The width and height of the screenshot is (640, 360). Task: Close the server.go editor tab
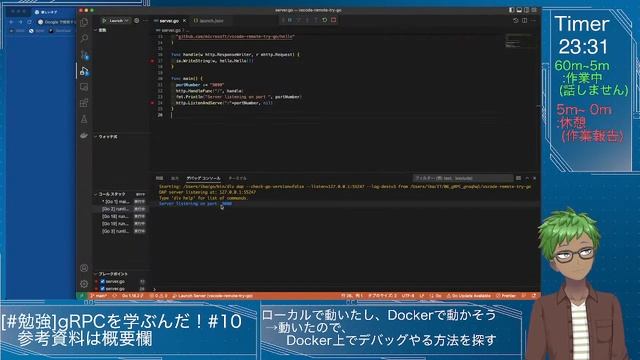(x=184, y=20)
